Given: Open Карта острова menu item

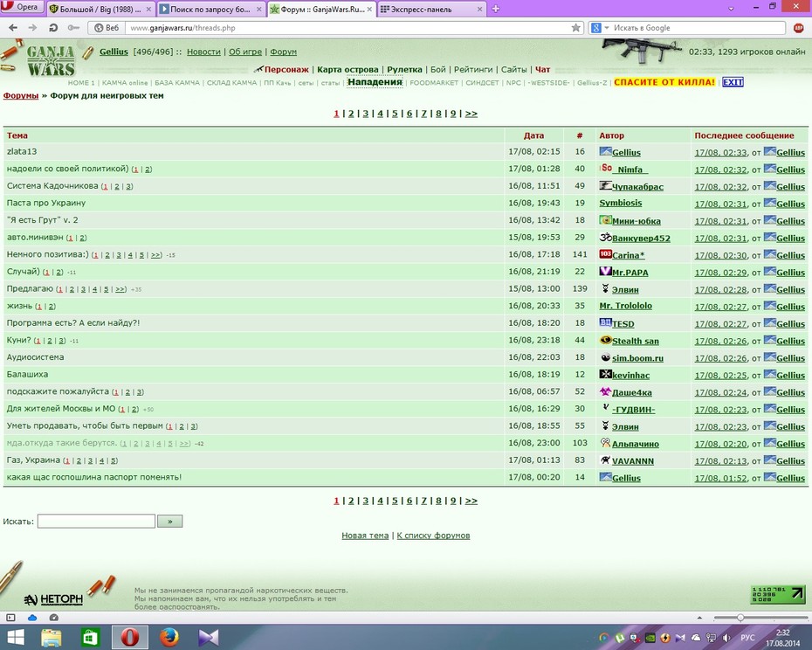Looking at the screenshot, I should pyautogui.click(x=348, y=70).
